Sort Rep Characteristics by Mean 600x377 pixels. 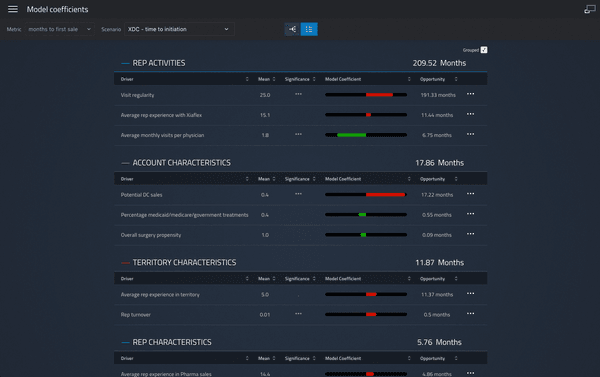point(274,359)
